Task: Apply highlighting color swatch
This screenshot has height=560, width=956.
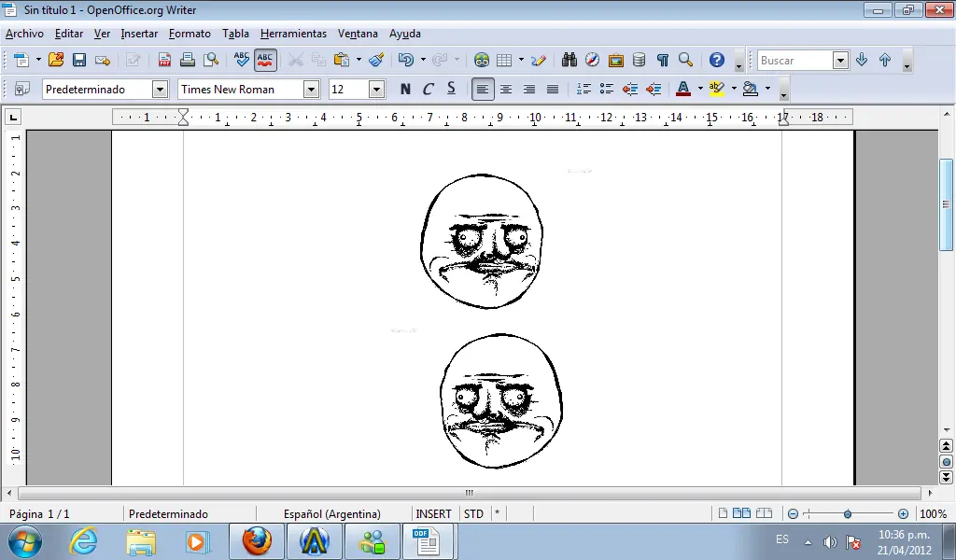Action: click(x=717, y=89)
